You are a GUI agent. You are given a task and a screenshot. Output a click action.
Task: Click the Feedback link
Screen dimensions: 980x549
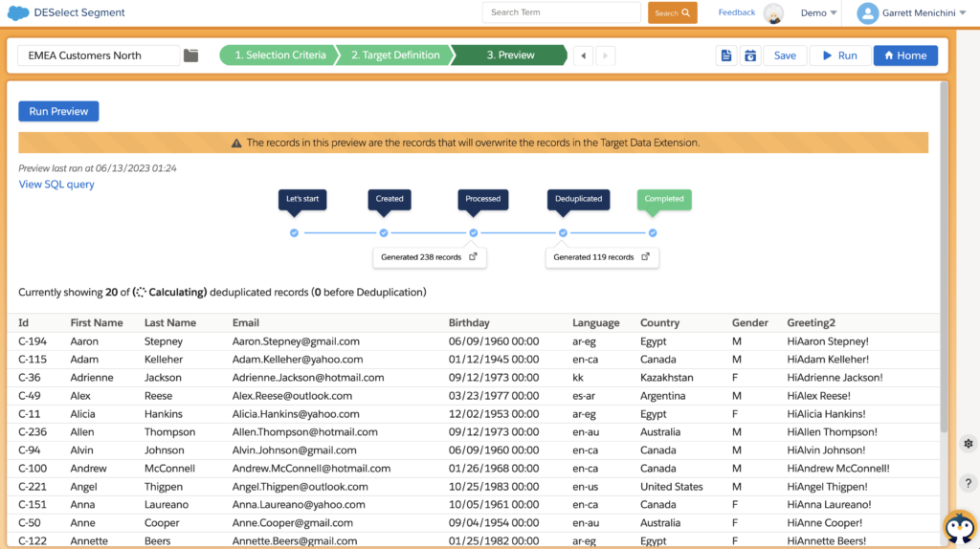[736, 12]
